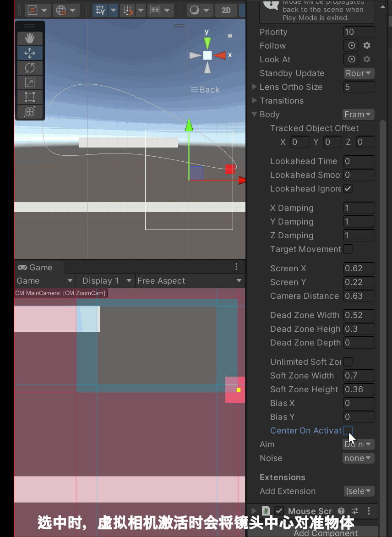Click Camera Distance value field
Image resolution: width=392 pixels, height=537 pixels.
coord(359,296)
